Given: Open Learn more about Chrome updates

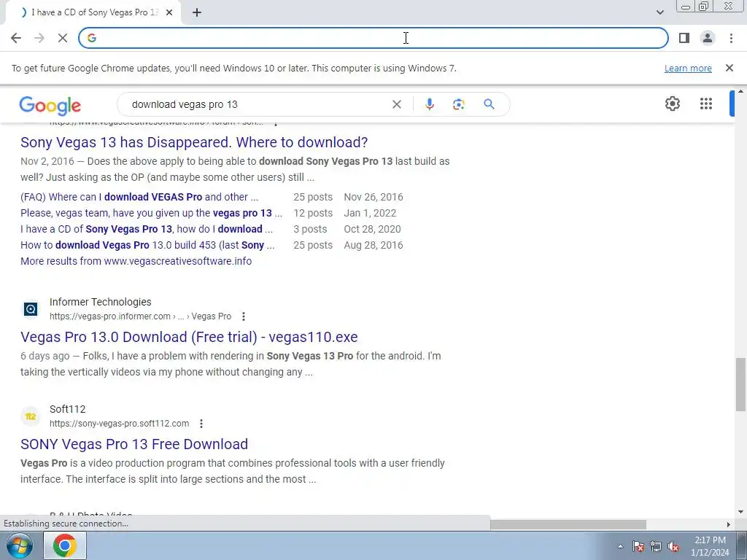Looking at the screenshot, I should (x=688, y=69).
